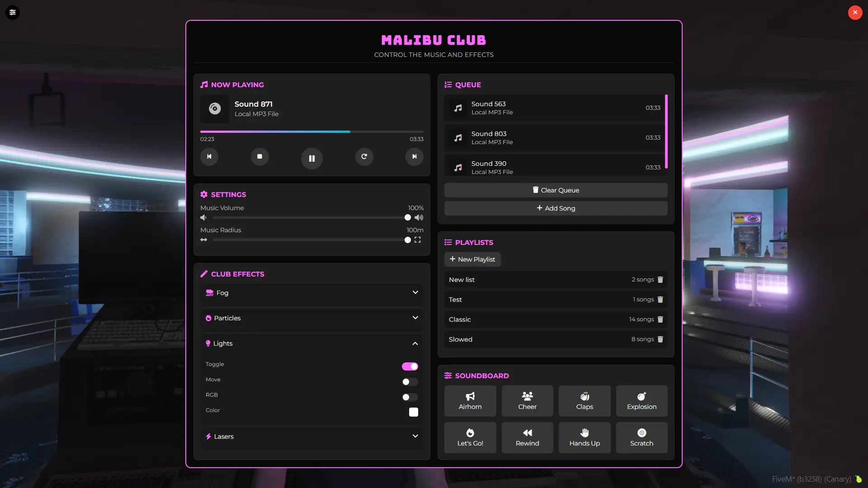Screen dimensions: 868x488
Task: Open the Lights Color swatch
Action: [414, 412]
